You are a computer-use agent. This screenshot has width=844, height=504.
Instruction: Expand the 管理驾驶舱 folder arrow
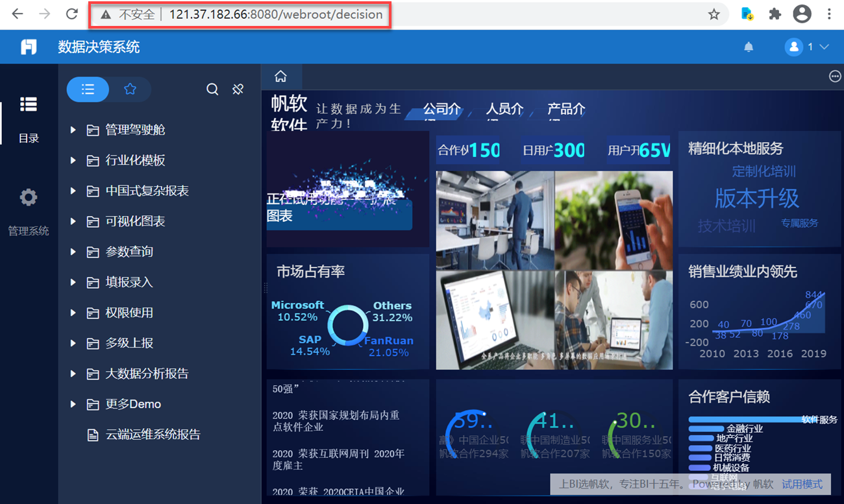(73, 130)
